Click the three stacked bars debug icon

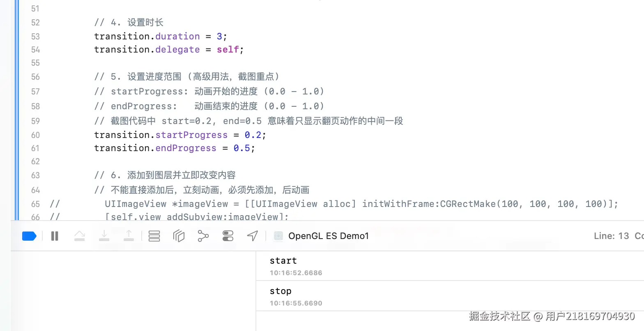(x=154, y=236)
